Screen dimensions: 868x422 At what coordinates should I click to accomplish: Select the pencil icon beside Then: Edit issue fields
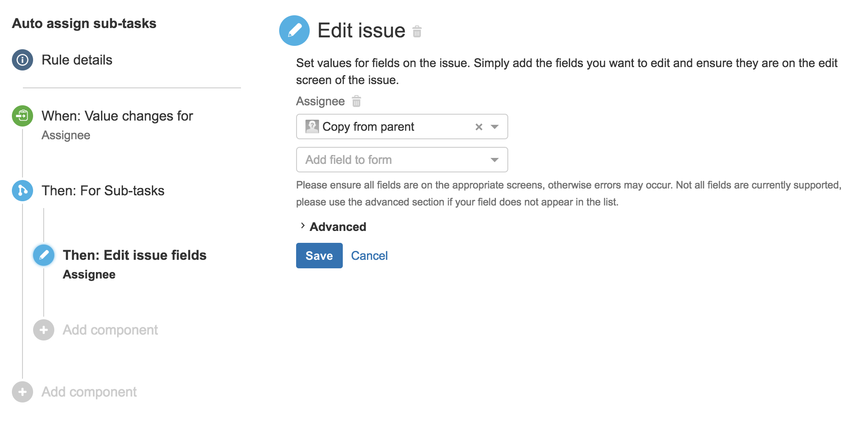click(x=44, y=255)
